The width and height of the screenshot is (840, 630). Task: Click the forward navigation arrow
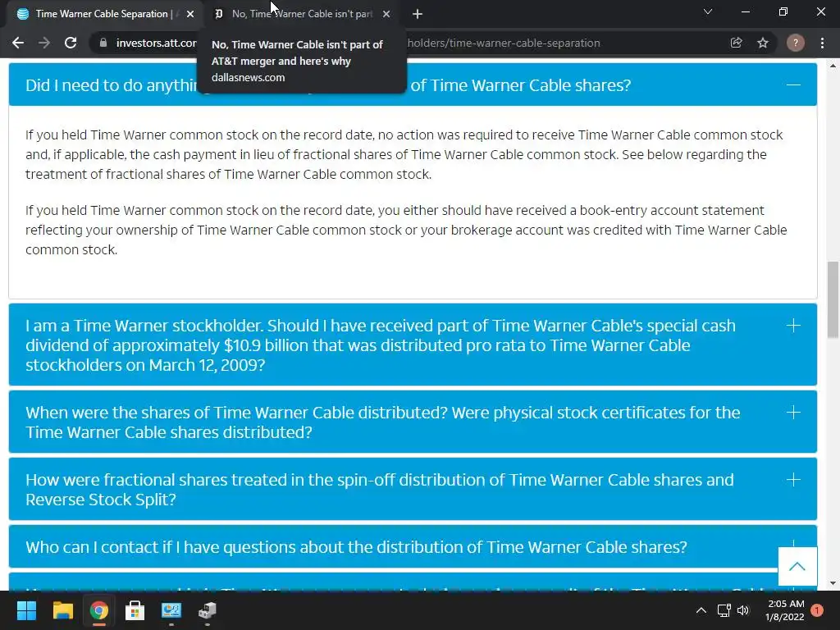[44, 43]
